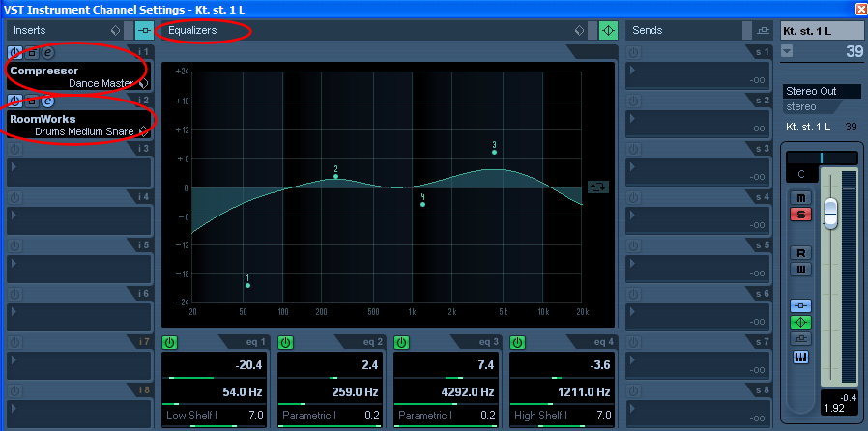
Task: Click the gray bypass strip in the Inserts header
Action: [x=129, y=30]
